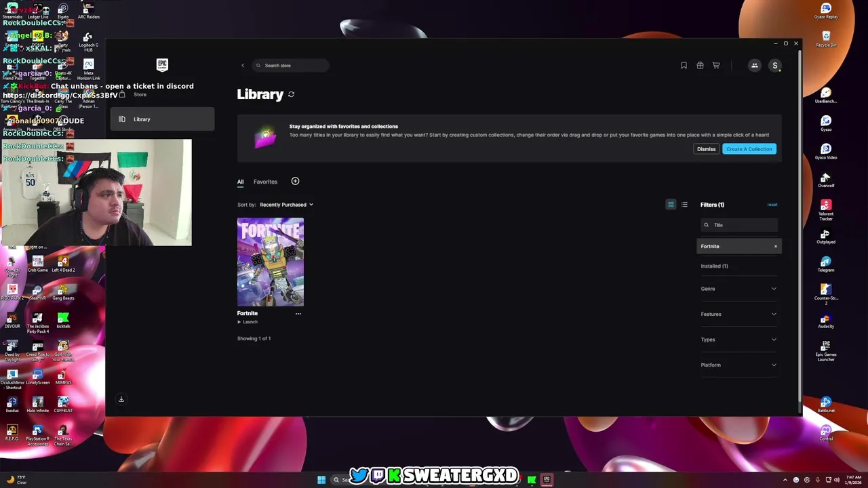Add a new collection with the plus icon
This screenshot has height=488, width=868.
pos(295,181)
